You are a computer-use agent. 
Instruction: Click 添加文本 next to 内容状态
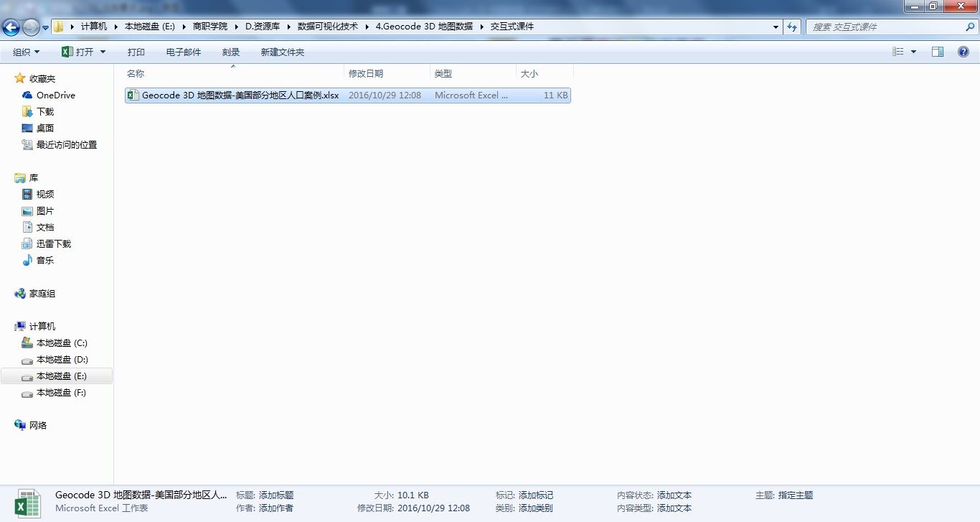pos(674,495)
